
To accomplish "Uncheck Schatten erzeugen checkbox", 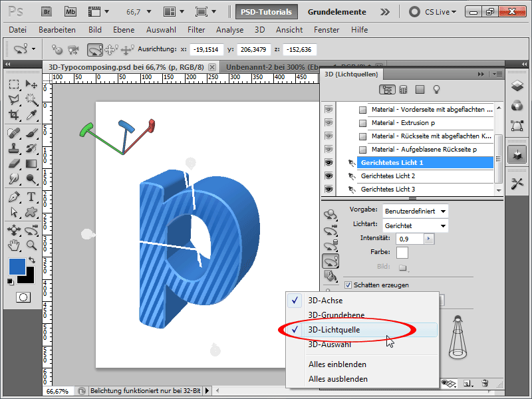I will click(x=348, y=285).
